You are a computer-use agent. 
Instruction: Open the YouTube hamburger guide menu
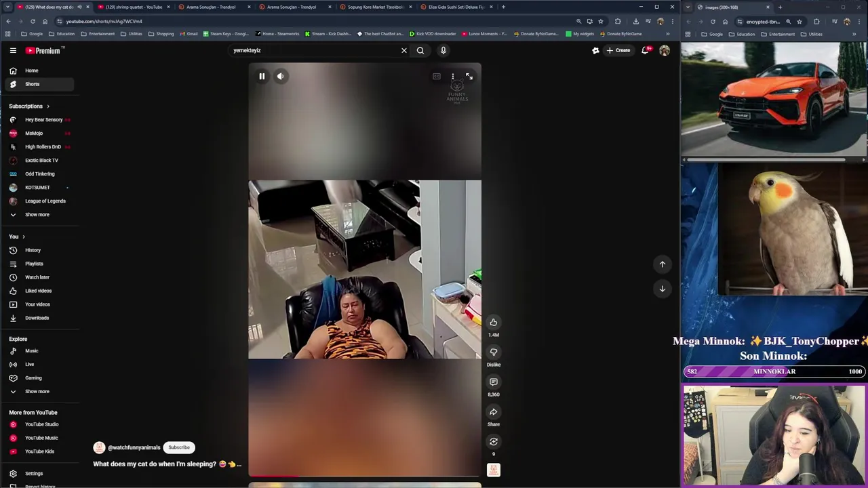click(x=13, y=50)
